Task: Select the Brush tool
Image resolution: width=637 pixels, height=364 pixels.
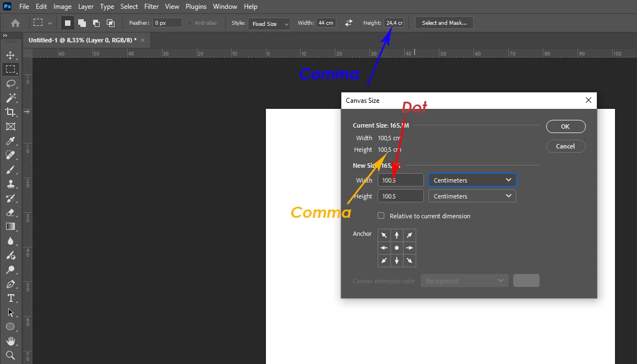Action: (10, 169)
